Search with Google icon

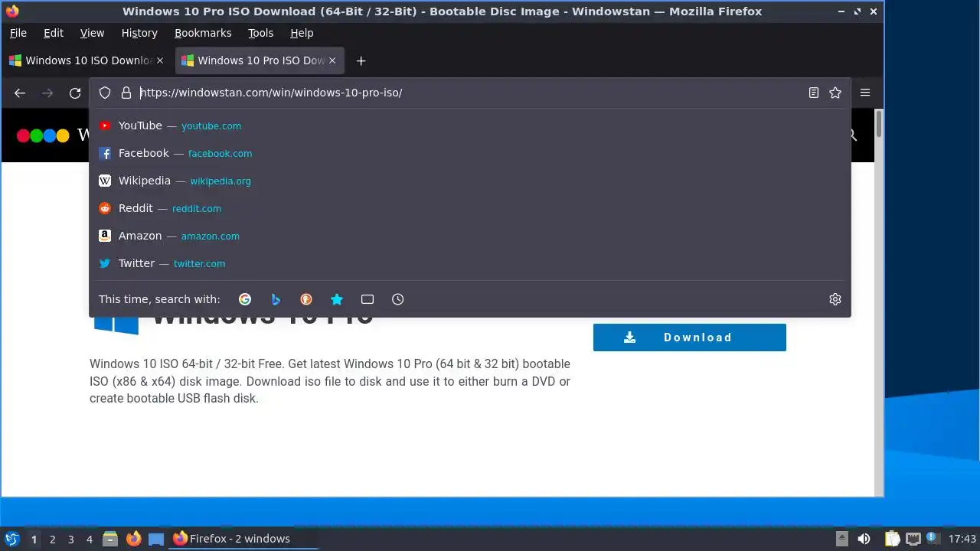click(245, 299)
